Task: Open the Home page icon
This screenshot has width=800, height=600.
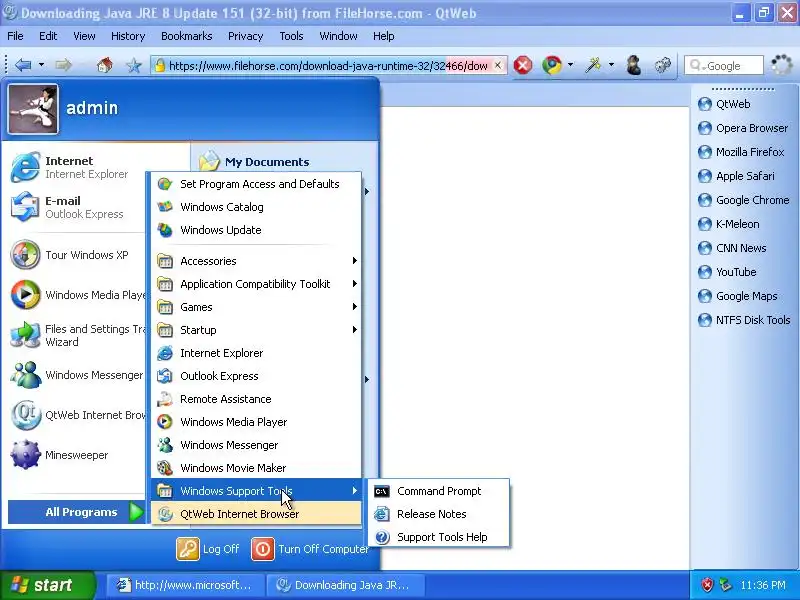Action: click(105, 65)
